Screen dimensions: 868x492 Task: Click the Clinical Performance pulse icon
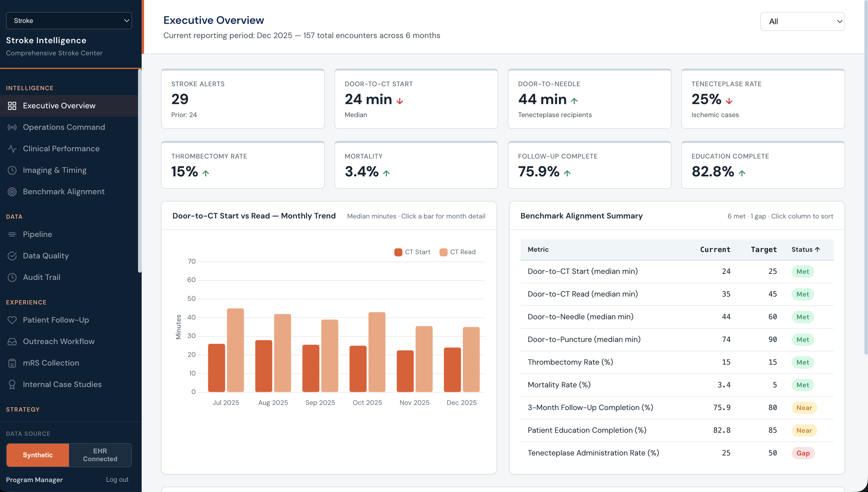pyautogui.click(x=12, y=149)
